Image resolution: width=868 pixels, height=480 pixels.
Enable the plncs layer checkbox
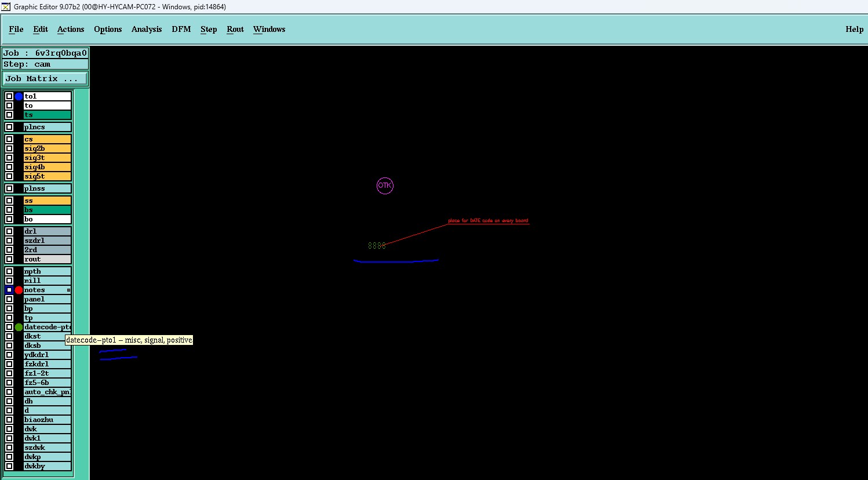9,127
